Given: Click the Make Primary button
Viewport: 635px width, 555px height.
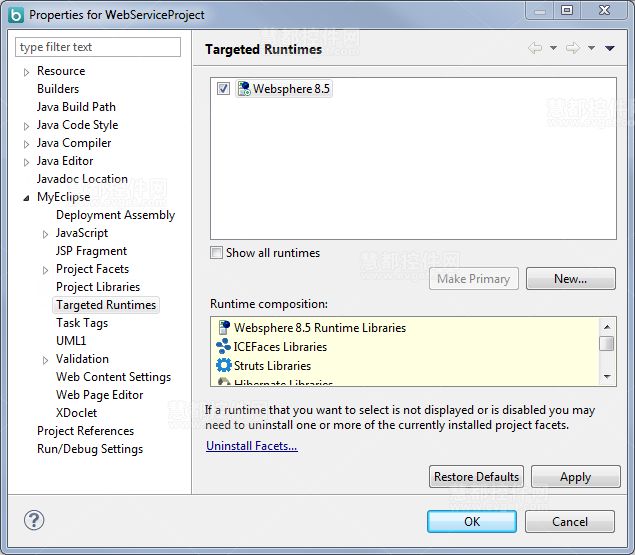Looking at the screenshot, I should pos(473,279).
